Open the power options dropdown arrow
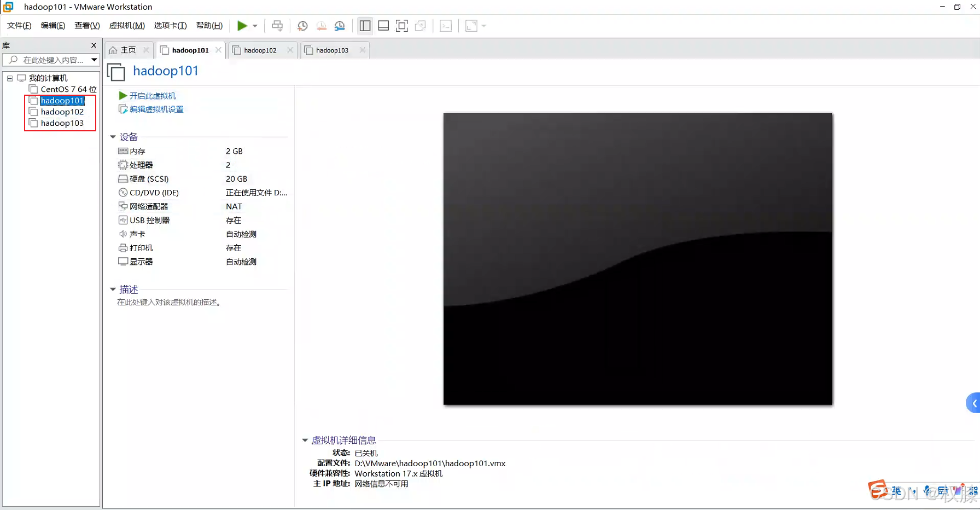This screenshot has width=980, height=510. (x=255, y=26)
